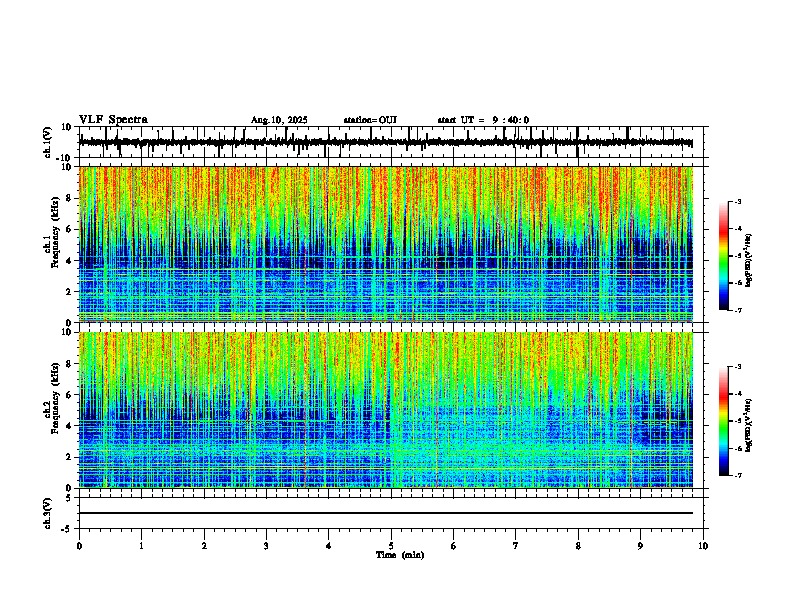Click the ch.1 voltage waveform trace panel
The height and width of the screenshot is (612, 792).
coord(391,142)
